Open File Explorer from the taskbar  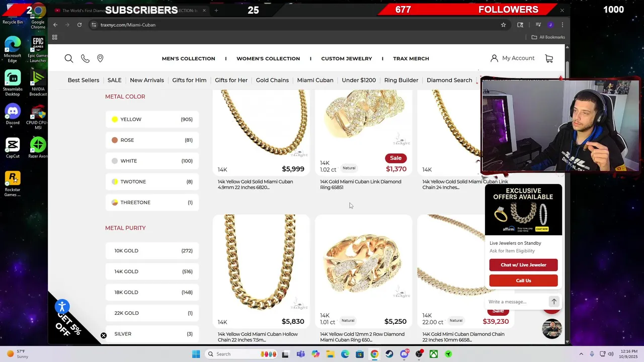click(x=330, y=354)
